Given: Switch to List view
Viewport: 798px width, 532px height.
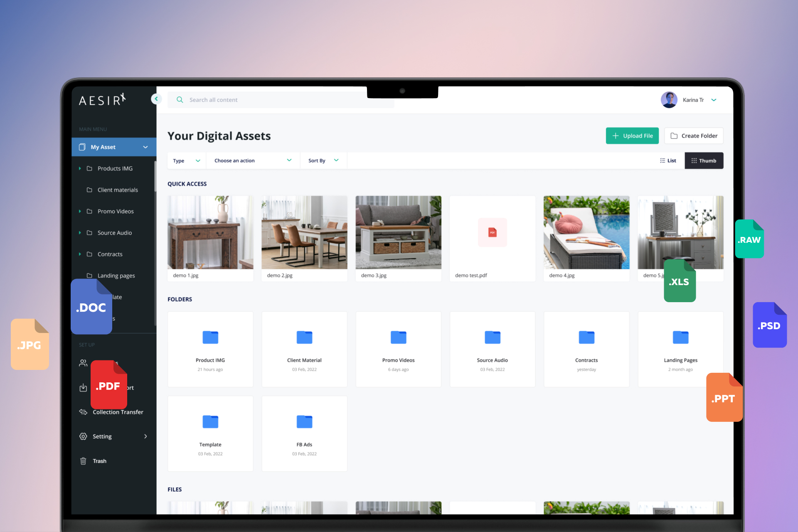Looking at the screenshot, I should coord(668,161).
